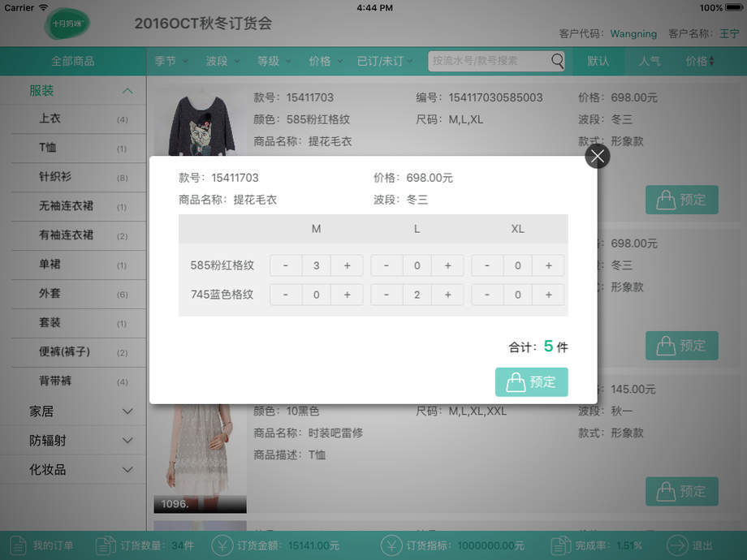The width and height of the screenshot is (747, 560).
Task: Tap the 订货数量 document icon
Action: tap(106, 545)
